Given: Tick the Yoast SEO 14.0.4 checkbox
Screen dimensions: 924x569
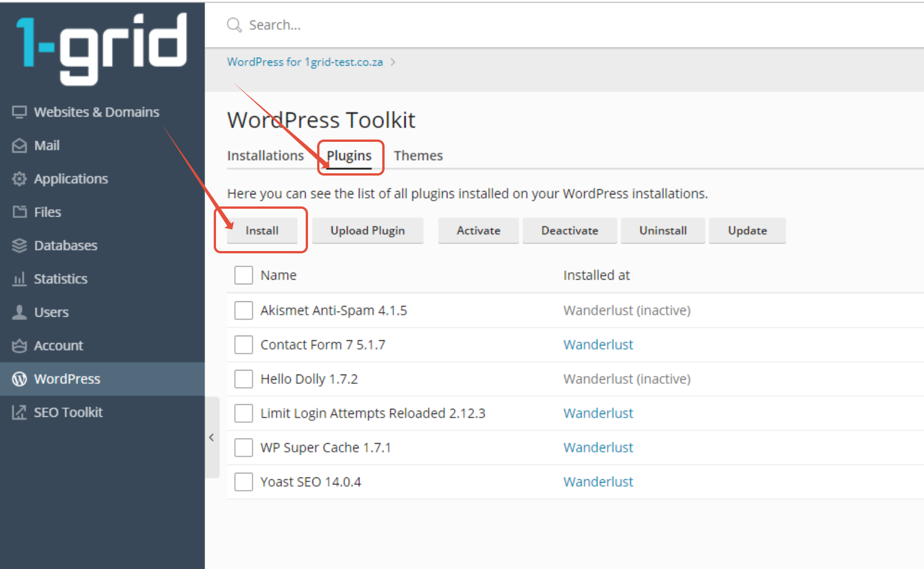Looking at the screenshot, I should (x=244, y=482).
